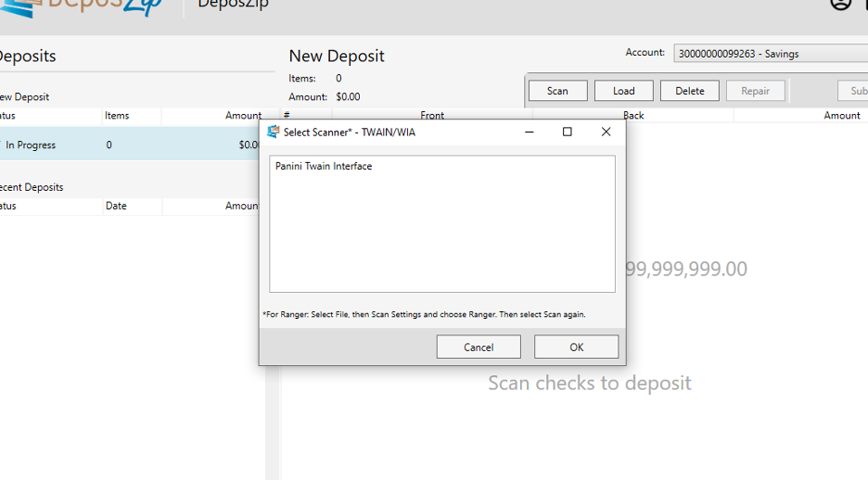Click the Back column header

tap(633, 116)
